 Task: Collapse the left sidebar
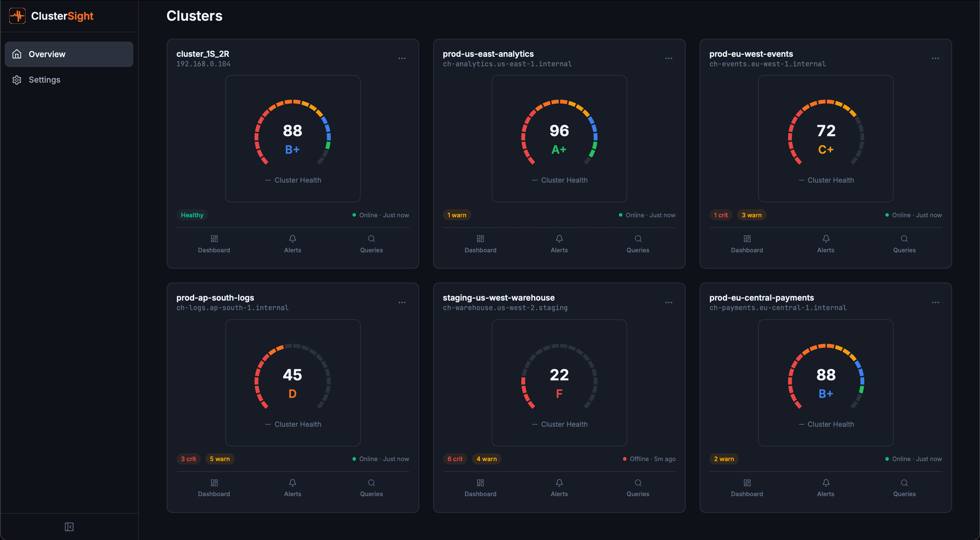pyautogui.click(x=69, y=527)
